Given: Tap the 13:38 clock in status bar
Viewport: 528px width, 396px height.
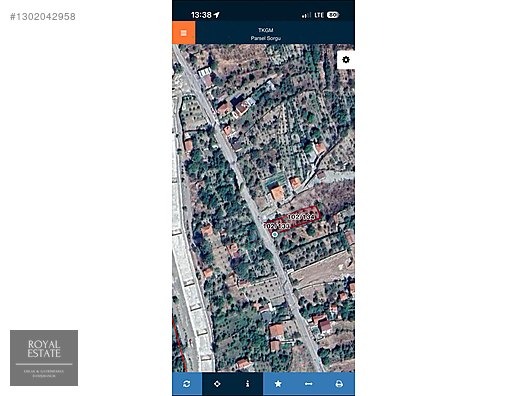Looking at the screenshot, I should pos(201,15).
